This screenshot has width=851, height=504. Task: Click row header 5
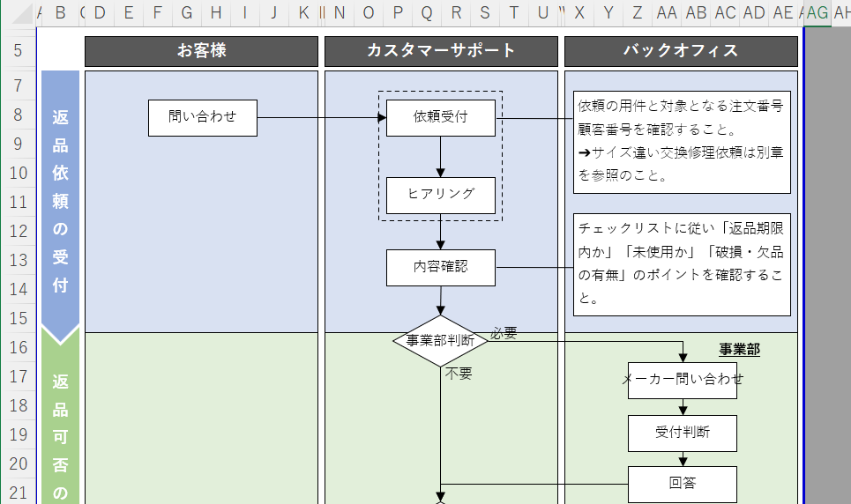[x=19, y=50]
